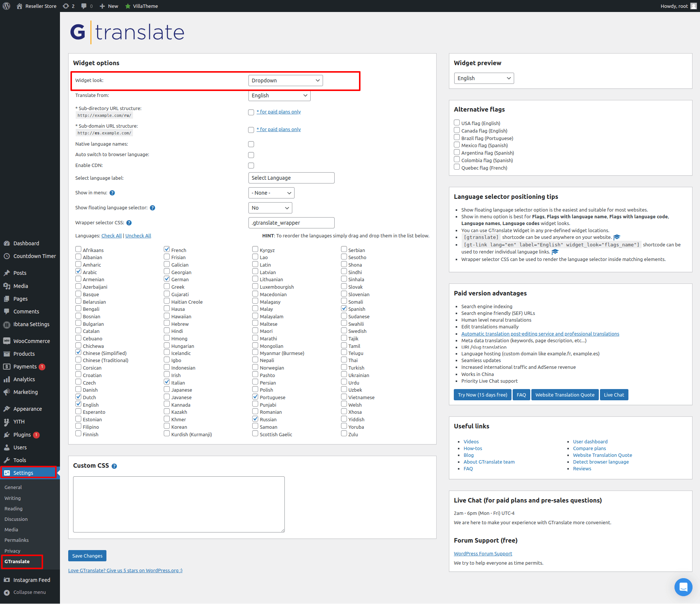Enable the Native language names checkbox
Viewport: 700px width, 604px height.
(x=251, y=144)
